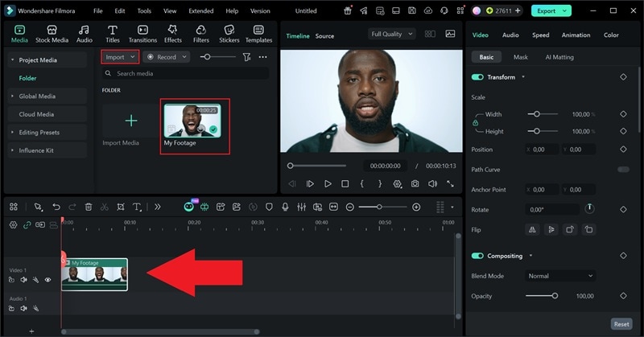Toggle the Path Curve switch

coord(623,169)
